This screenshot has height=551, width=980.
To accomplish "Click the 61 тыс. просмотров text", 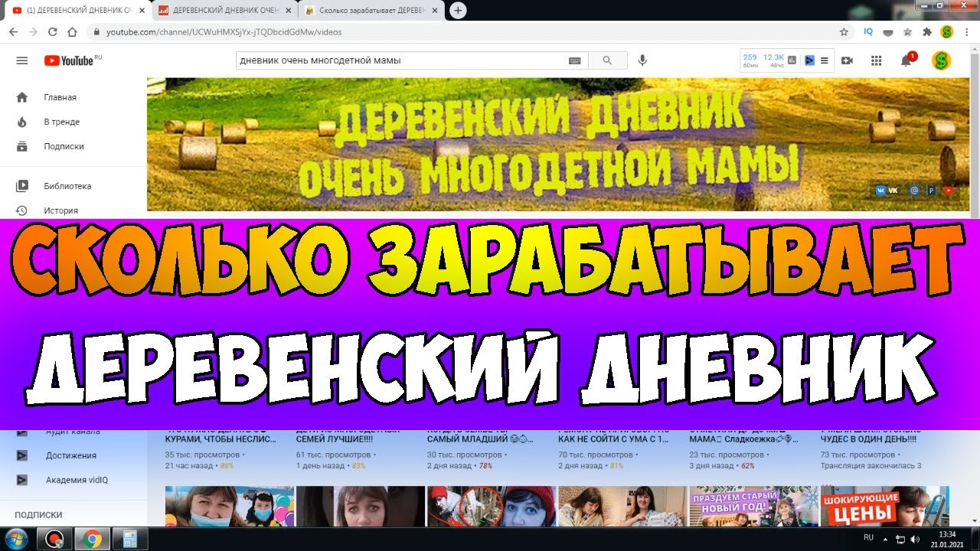I will pos(334,455).
